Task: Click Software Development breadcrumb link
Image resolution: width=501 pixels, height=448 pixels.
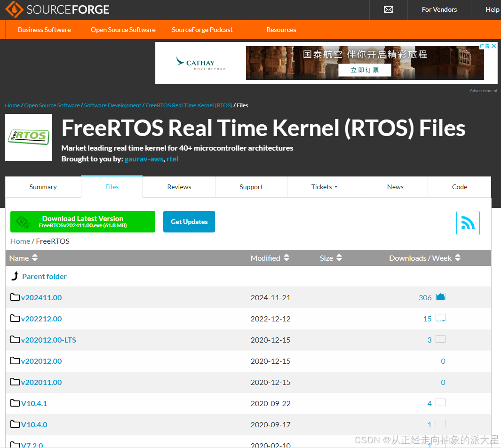Action: pyautogui.click(x=112, y=105)
